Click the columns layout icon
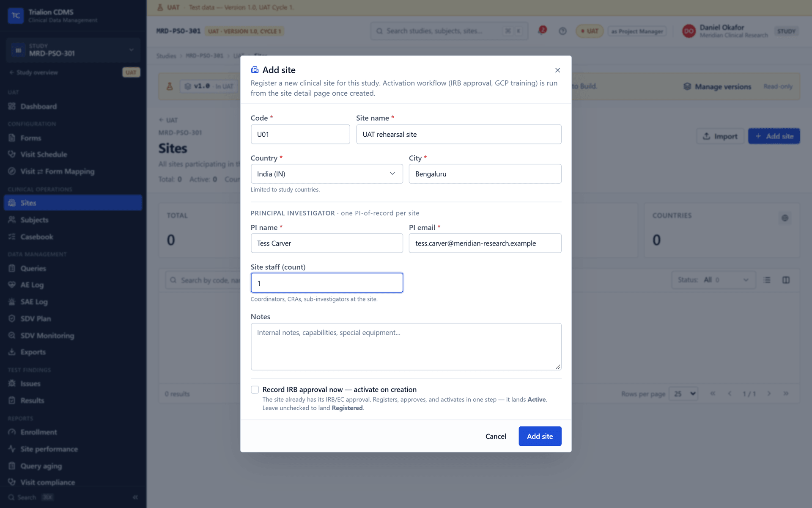 tap(786, 280)
